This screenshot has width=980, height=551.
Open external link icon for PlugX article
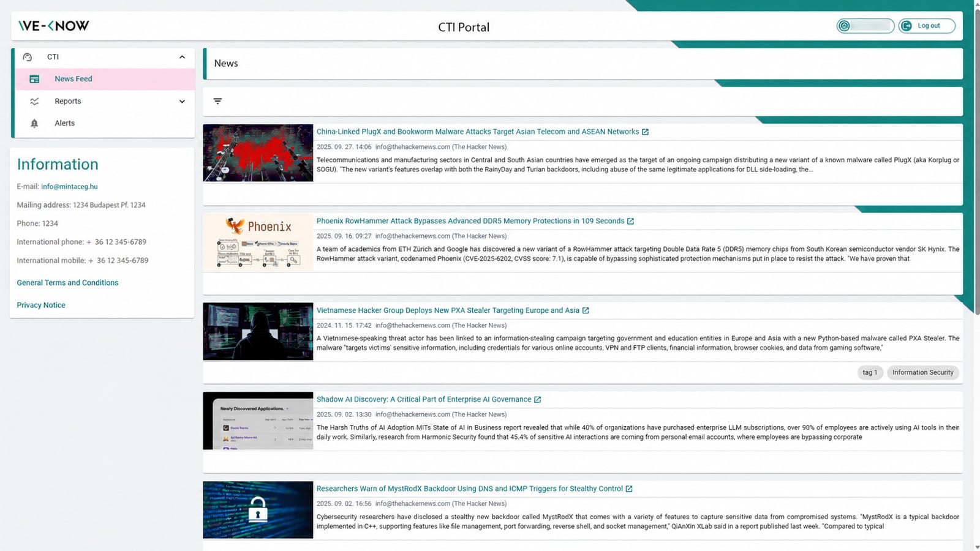tap(645, 132)
